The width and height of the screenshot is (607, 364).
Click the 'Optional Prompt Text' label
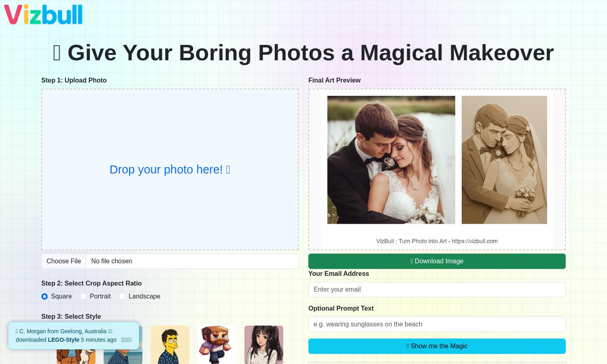341,308
